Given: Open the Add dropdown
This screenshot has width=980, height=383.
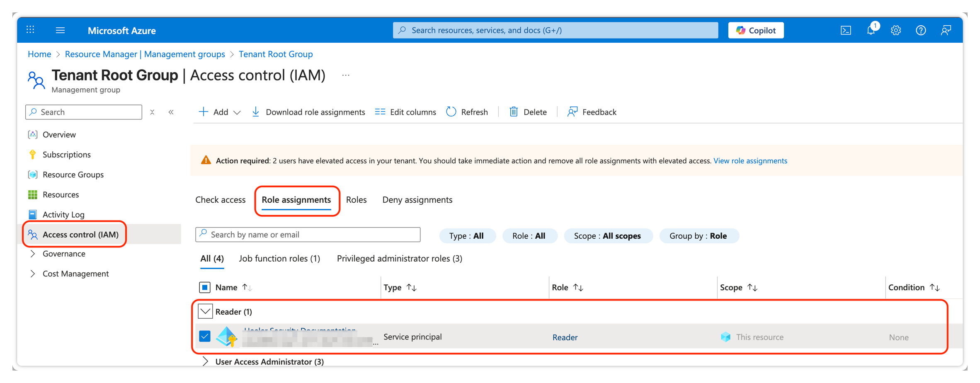Looking at the screenshot, I should pyautogui.click(x=220, y=112).
